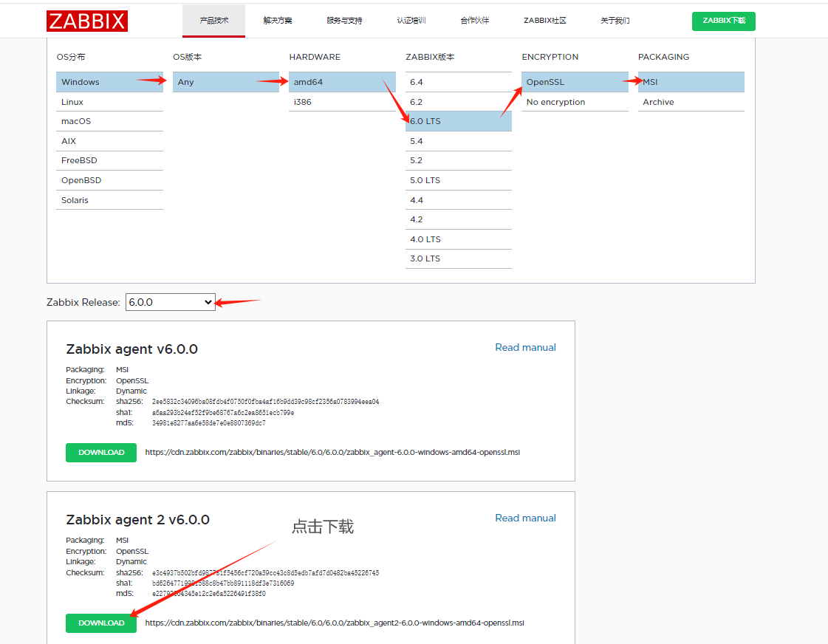Open the 合作伙伴 menu
This screenshot has width=828, height=644.
[475, 21]
